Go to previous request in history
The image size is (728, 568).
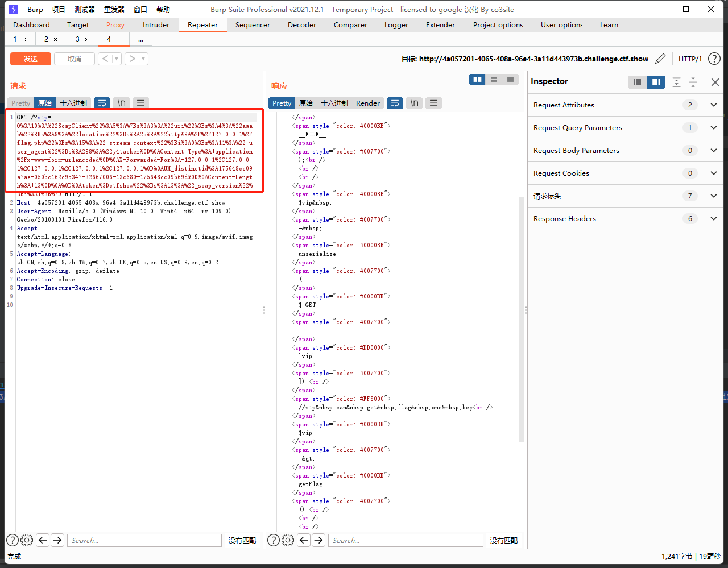105,59
